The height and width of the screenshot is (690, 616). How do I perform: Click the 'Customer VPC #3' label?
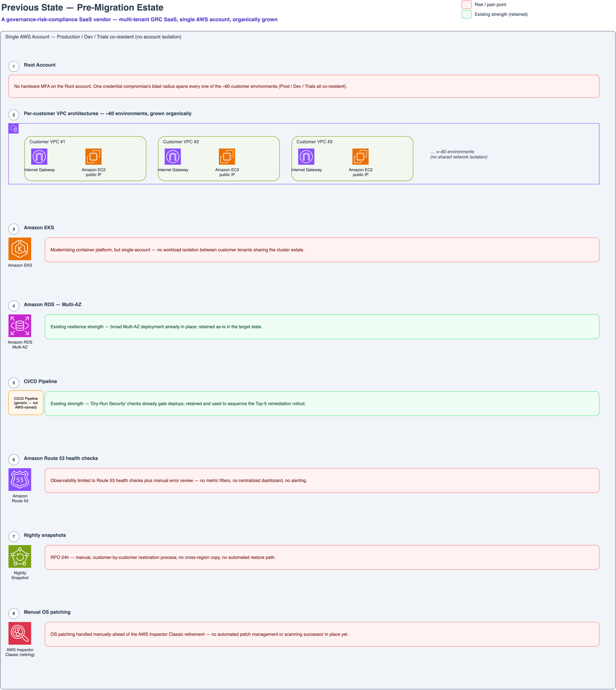(x=314, y=142)
